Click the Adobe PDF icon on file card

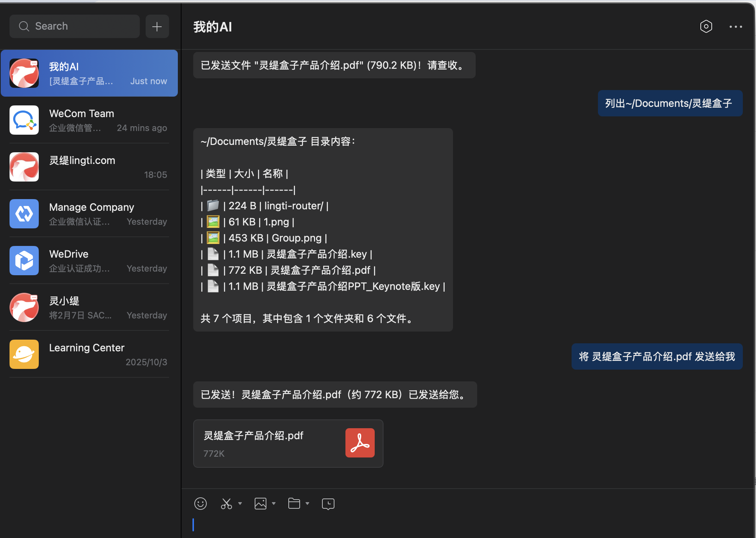pos(360,442)
